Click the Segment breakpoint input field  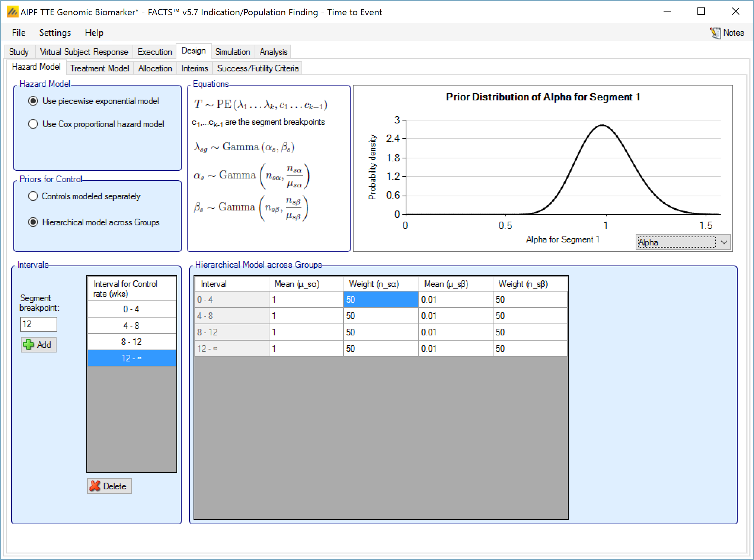pyautogui.click(x=38, y=324)
